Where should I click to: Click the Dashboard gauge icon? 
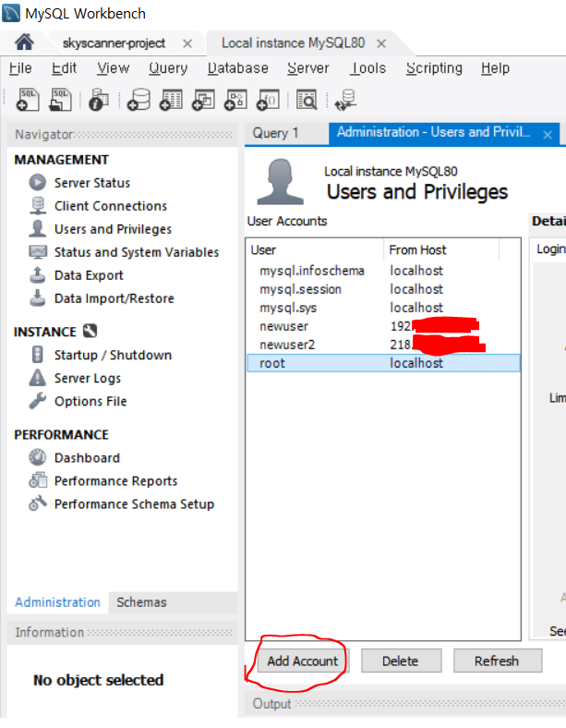pos(38,457)
